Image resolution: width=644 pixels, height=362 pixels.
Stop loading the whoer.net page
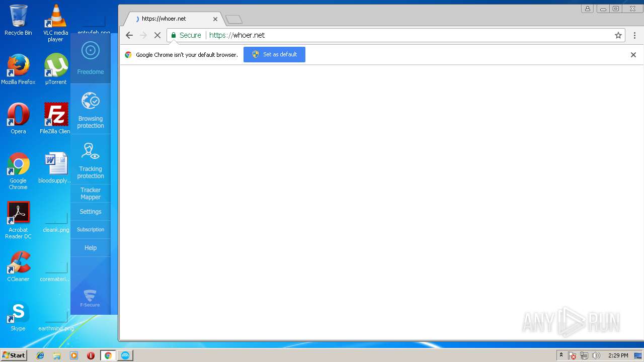pyautogui.click(x=157, y=35)
